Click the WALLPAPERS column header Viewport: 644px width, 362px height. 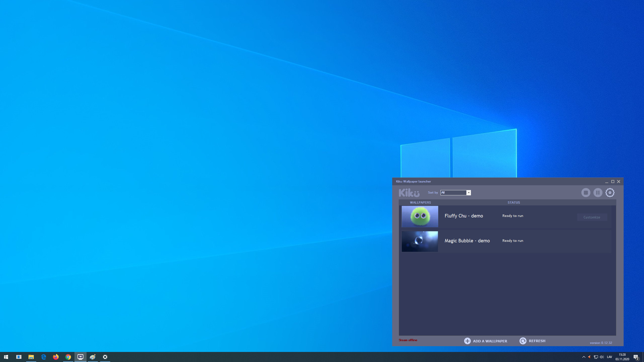[x=420, y=202]
